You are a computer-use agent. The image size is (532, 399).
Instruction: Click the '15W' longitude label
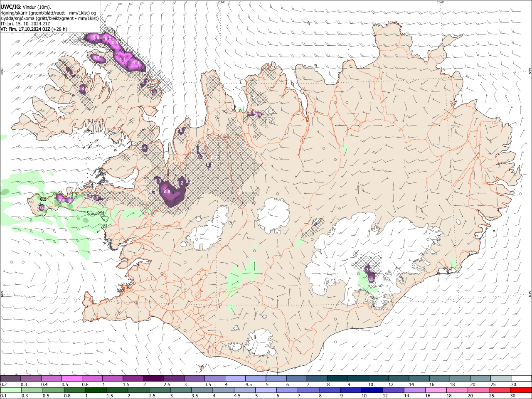[x=440, y=2]
